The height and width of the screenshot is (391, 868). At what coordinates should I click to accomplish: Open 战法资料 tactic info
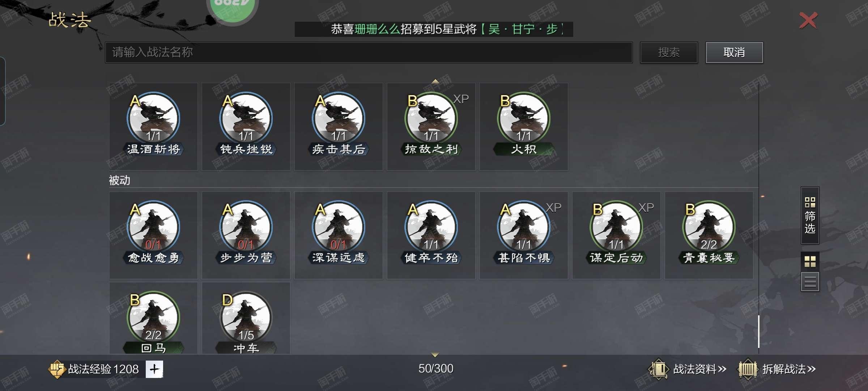point(687,369)
